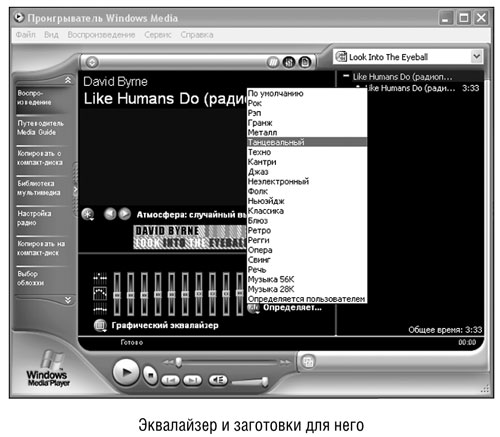Switch to skin mode icon
Screen dimensions: 500x437
[x=308, y=362]
